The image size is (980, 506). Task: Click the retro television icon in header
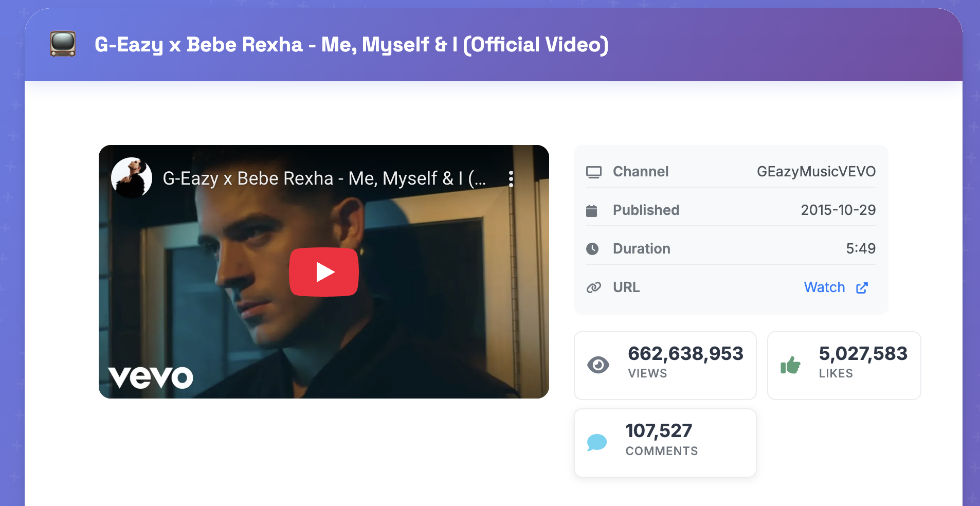63,44
